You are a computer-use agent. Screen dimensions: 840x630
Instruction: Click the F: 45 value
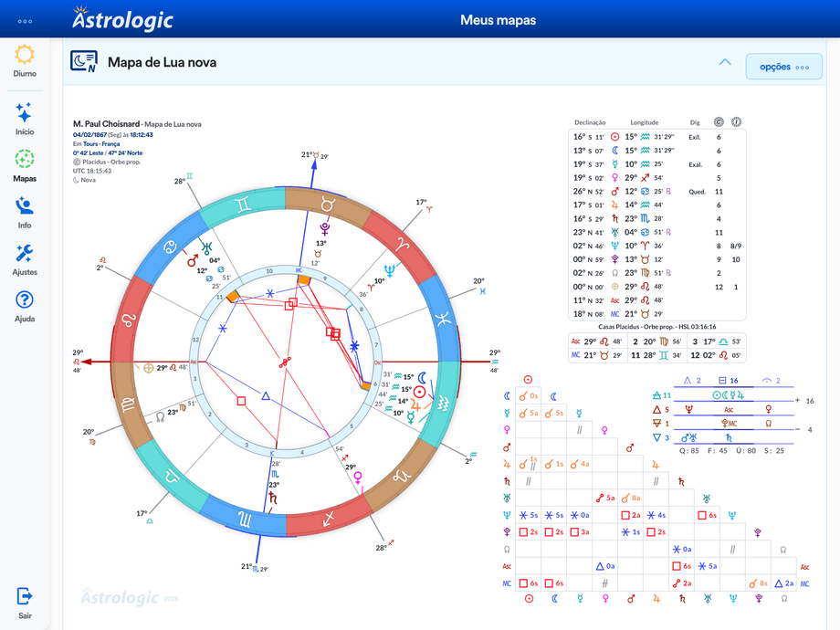(x=718, y=451)
